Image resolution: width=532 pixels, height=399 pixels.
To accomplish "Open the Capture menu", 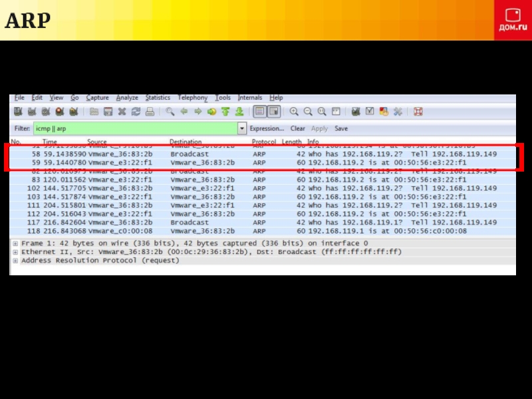I will (97, 98).
